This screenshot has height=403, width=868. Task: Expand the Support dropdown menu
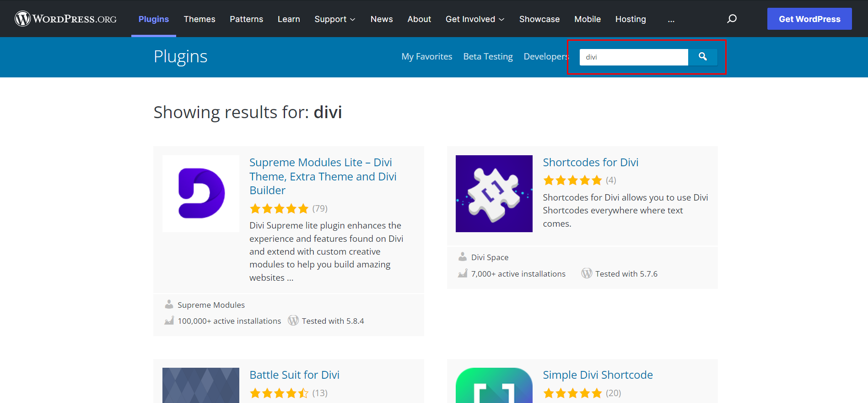335,19
